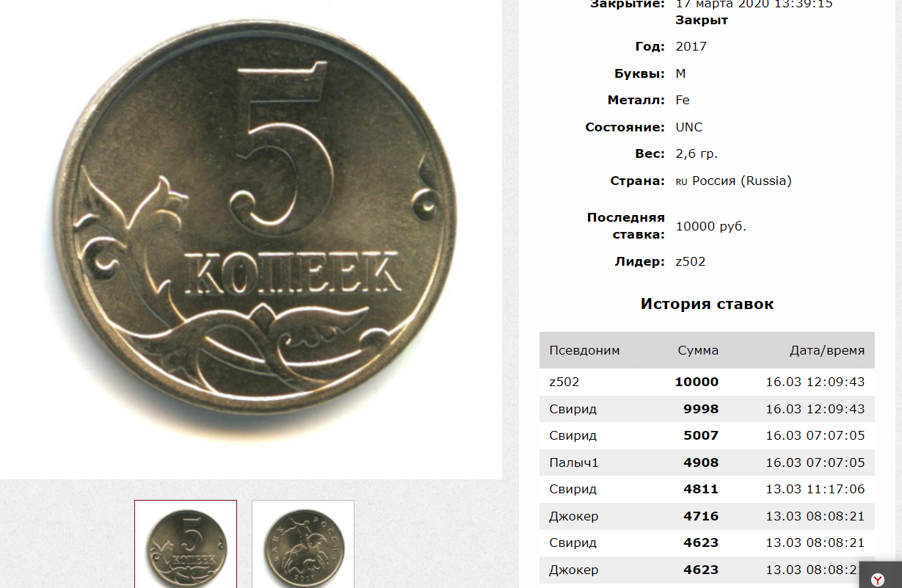Select Свирид on the 9998 bid row
The width and height of the screenshot is (902, 588).
[573, 409]
